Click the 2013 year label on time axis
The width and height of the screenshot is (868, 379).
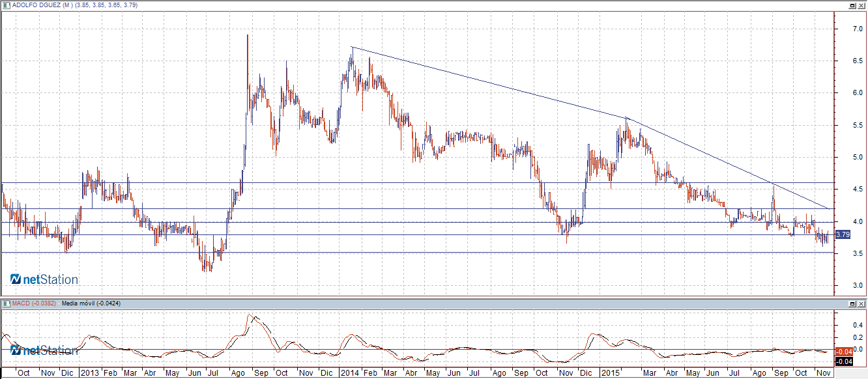(x=90, y=373)
